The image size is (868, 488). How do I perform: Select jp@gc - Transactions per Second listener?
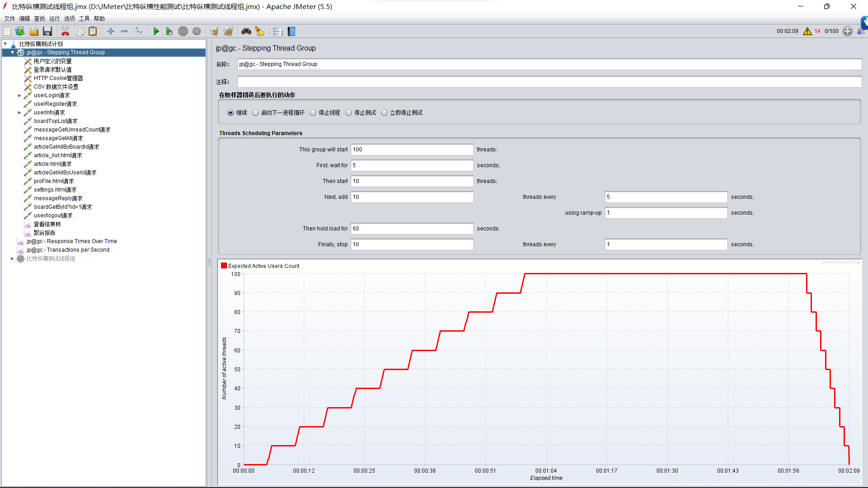tap(68, 250)
